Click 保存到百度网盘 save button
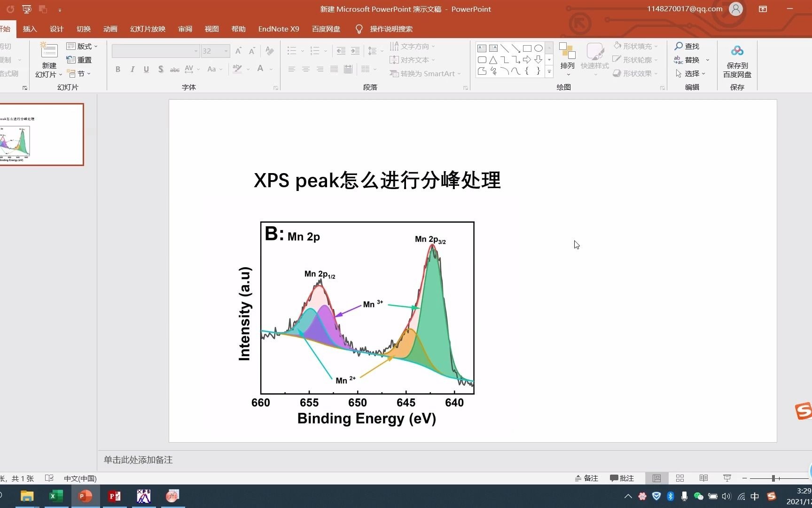 click(x=736, y=61)
